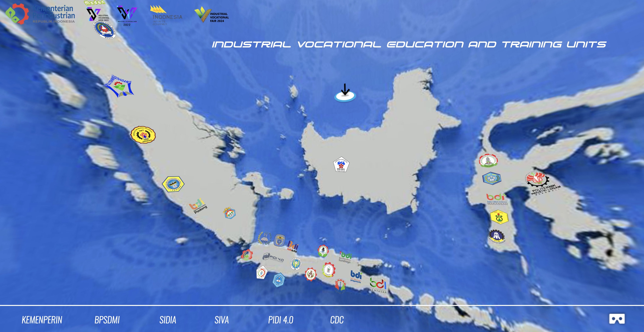Select the wreath crest logo in west Java
The image size is (644, 332).
point(264,238)
